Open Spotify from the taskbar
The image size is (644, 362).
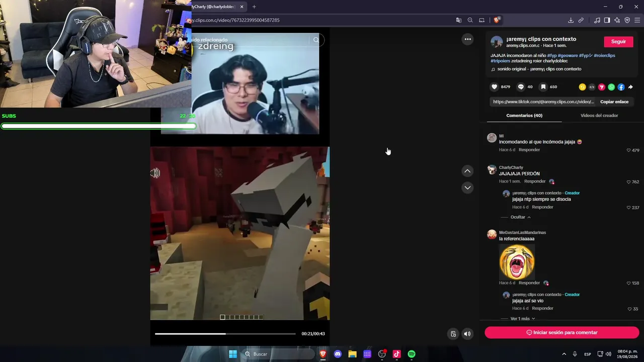(x=412, y=354)
